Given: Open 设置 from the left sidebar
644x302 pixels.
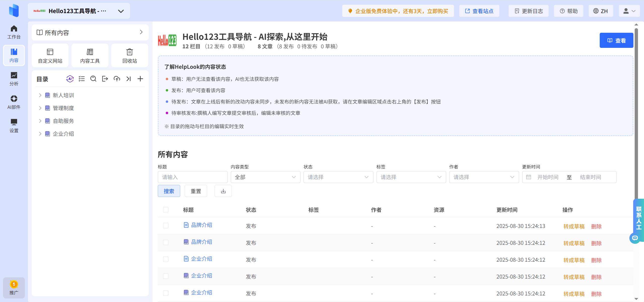Looking at the screenshot, I should coord(14,126).
